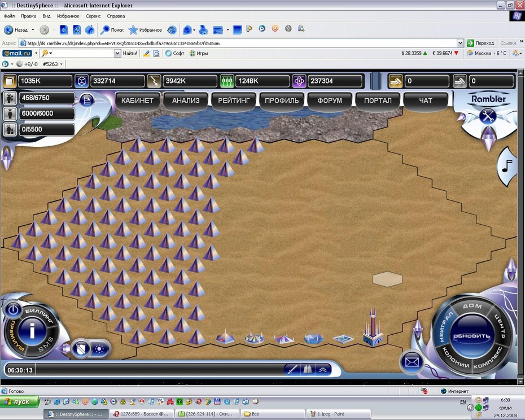Viewport: 525px width, 420px height.
Task: Open the address bar dropdown arrow
Action: [x=460, y=43]
